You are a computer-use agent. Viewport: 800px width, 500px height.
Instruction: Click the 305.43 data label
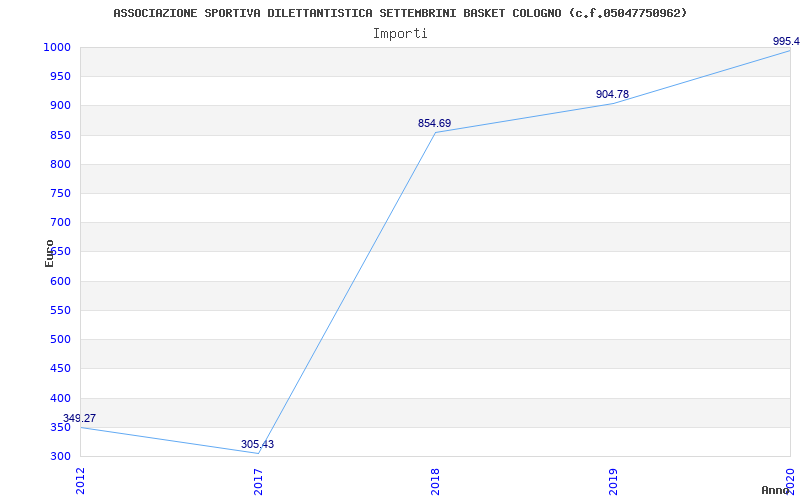[x=258, y=444]
